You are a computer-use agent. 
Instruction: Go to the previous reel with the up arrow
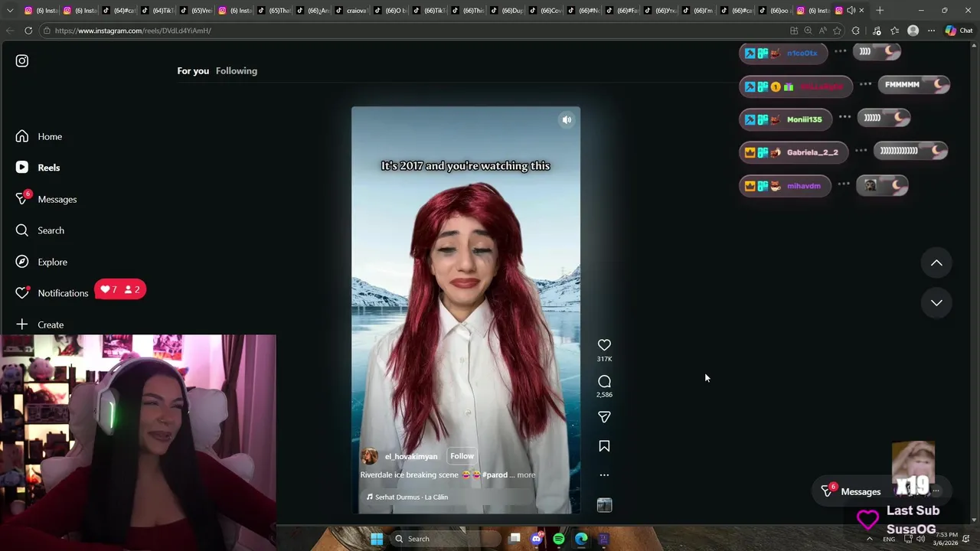tap(936, 262)
